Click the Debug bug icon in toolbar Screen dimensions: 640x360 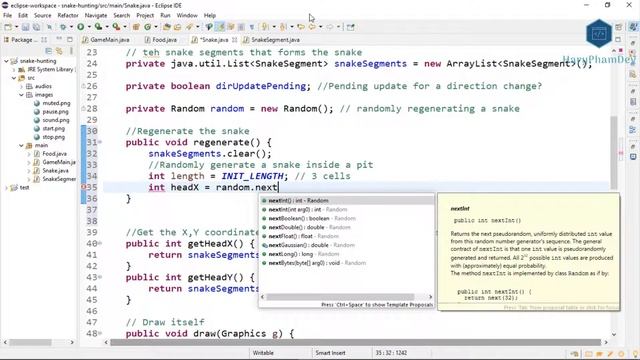pyautogui.click(x=63, y=27)
